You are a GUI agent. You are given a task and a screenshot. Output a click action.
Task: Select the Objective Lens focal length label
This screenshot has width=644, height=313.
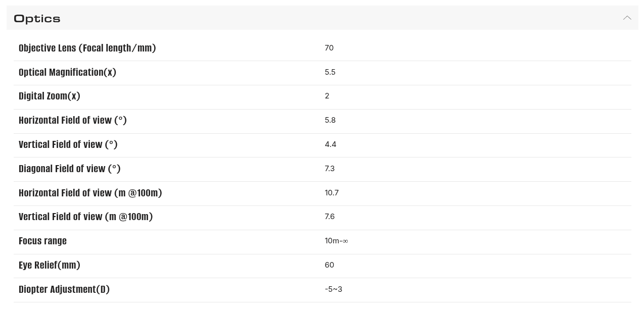[x=87, y=48]
